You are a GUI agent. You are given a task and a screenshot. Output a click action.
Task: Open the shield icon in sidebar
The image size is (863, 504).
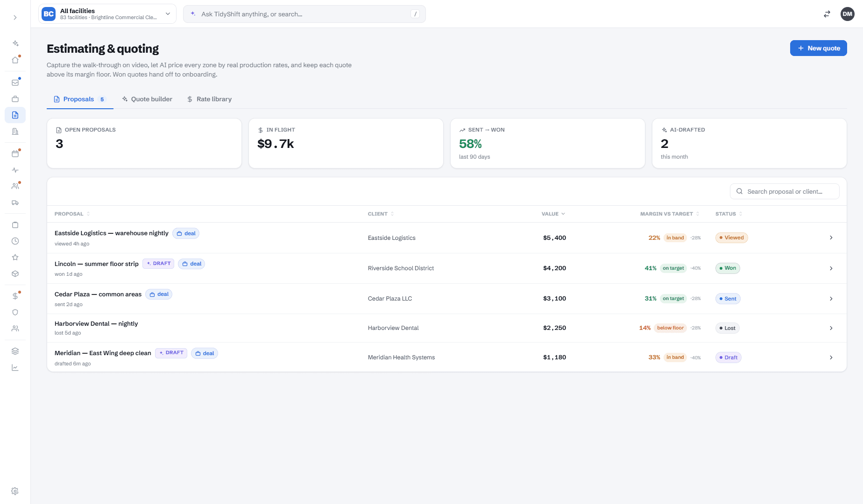tap(15, 312)
